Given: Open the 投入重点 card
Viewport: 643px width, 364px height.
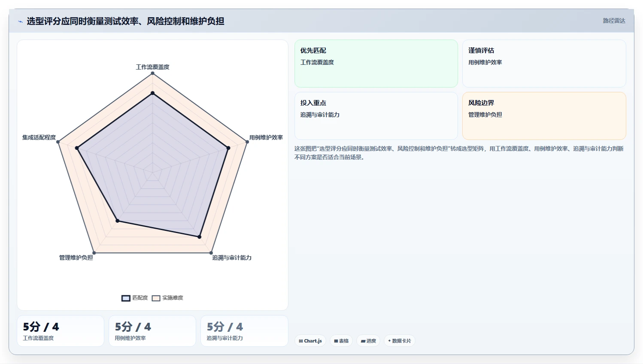Looking at the screenshot, I should (x=376, y=116).
